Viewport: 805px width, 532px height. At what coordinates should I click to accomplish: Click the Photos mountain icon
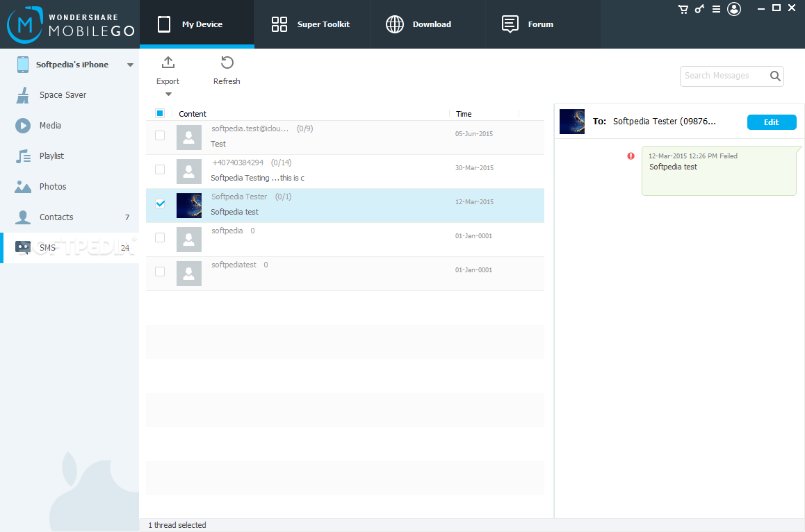(22, 187)
